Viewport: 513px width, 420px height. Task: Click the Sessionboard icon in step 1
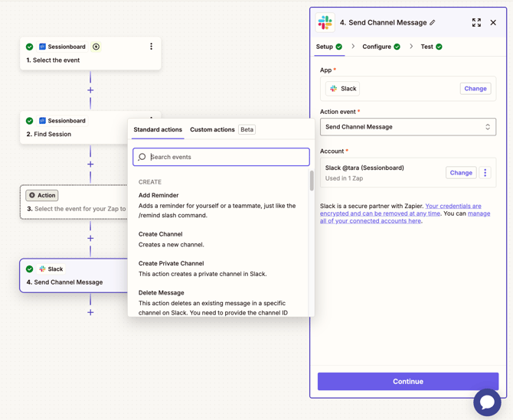pos(43,47)
